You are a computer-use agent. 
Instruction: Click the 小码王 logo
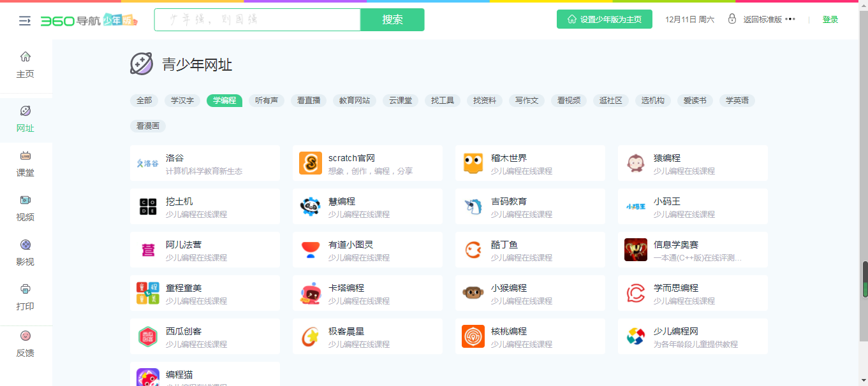pyautogui.click(x=636, y=206)
